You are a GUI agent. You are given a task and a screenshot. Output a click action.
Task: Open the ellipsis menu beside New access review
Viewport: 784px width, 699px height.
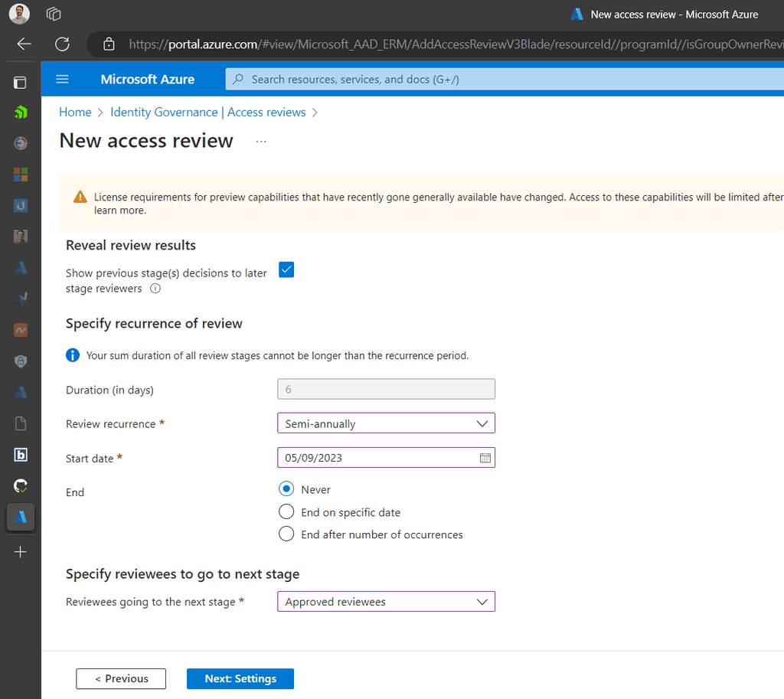tap(260, 141)
